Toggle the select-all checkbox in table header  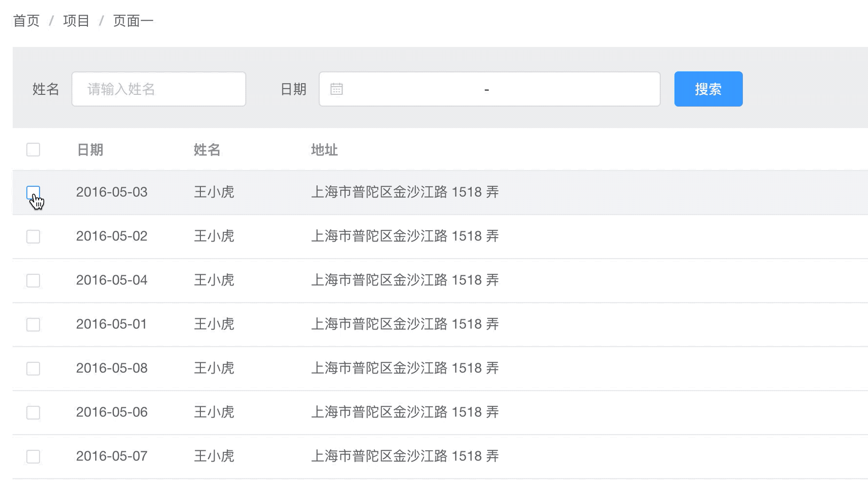click(x=33, y=150)
